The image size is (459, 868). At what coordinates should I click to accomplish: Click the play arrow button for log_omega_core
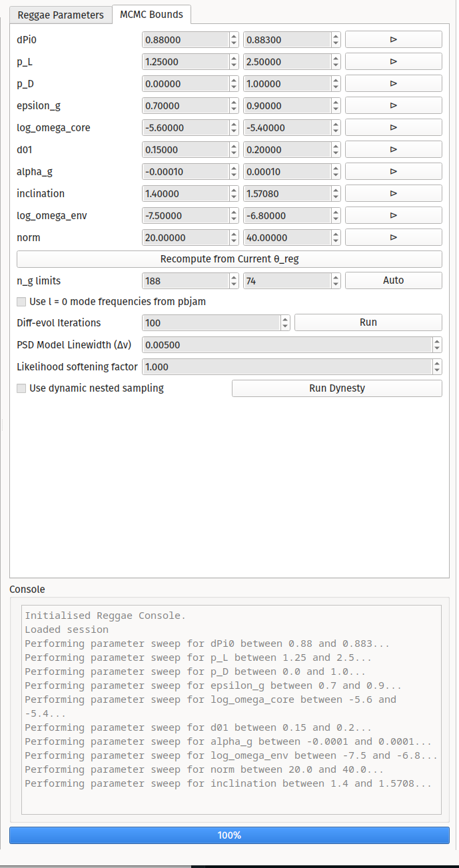click(x=393, y=127)
